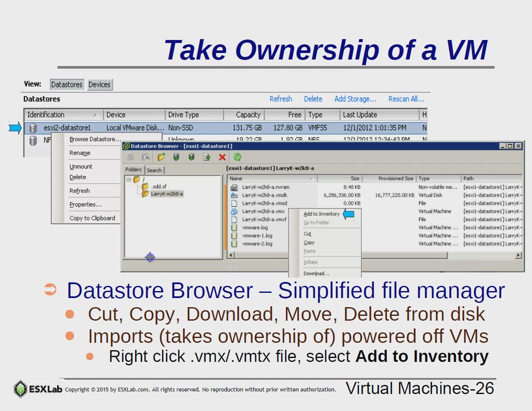Viewport: 532px width, 411px height.
Task: Click the NFS row datastore cylinder icon
Action: [x=33, y=140]
